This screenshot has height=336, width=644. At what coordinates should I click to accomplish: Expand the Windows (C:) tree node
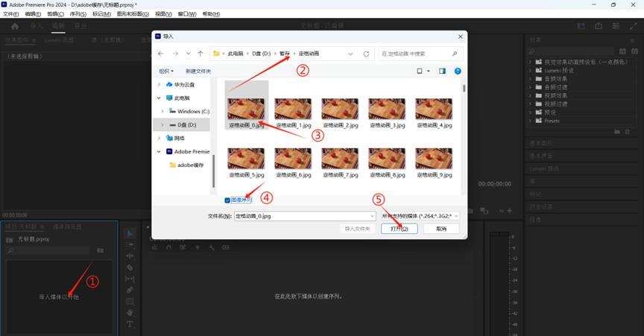162,111
